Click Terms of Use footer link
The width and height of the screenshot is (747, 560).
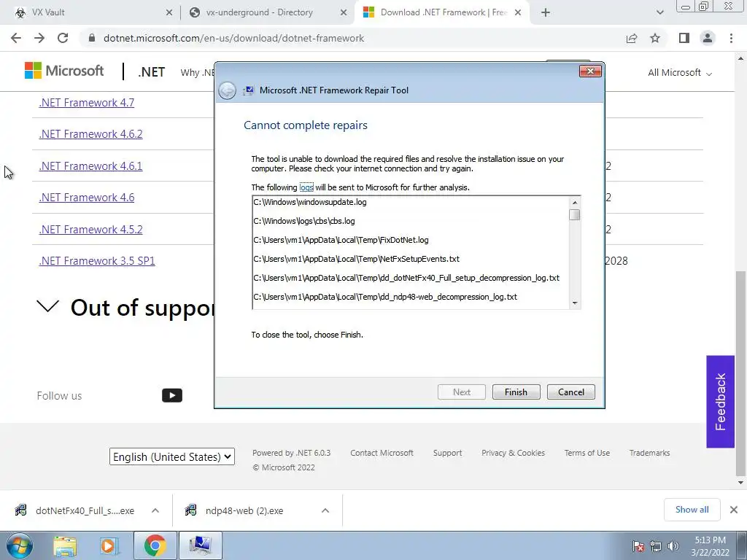pos(587,453)
